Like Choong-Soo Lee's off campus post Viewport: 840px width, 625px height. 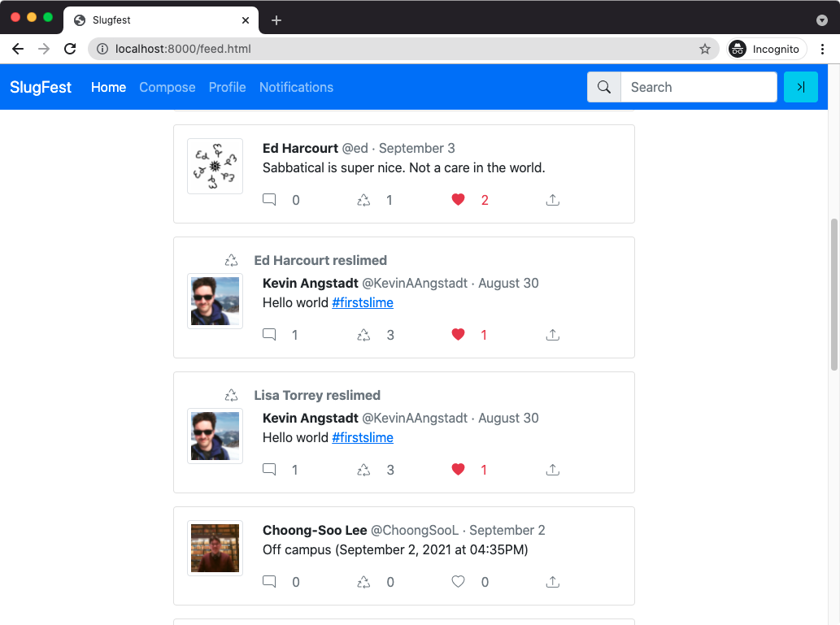pyautogui.click(x=458, y=582)
